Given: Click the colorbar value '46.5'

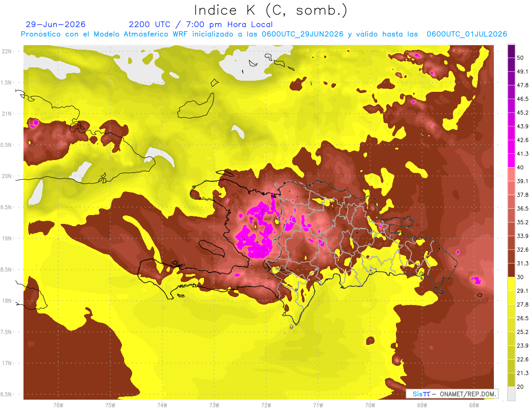Looking at the screenshot, I should pyautogui.click(x=523, y=98).
